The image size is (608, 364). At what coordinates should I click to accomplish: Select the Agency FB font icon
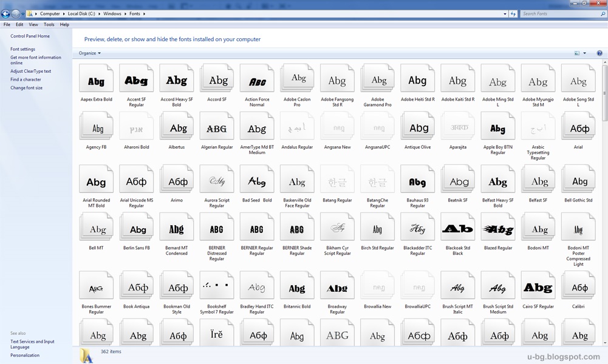coord(96,126)
